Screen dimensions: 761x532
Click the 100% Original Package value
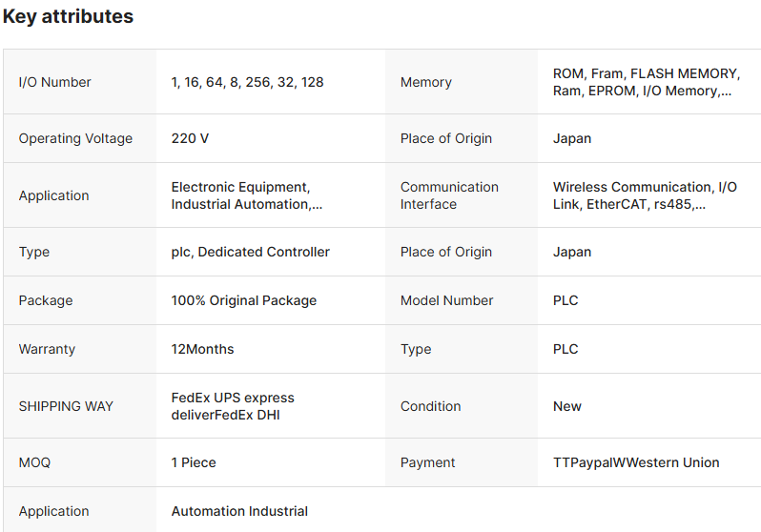[x=243, y=300]
